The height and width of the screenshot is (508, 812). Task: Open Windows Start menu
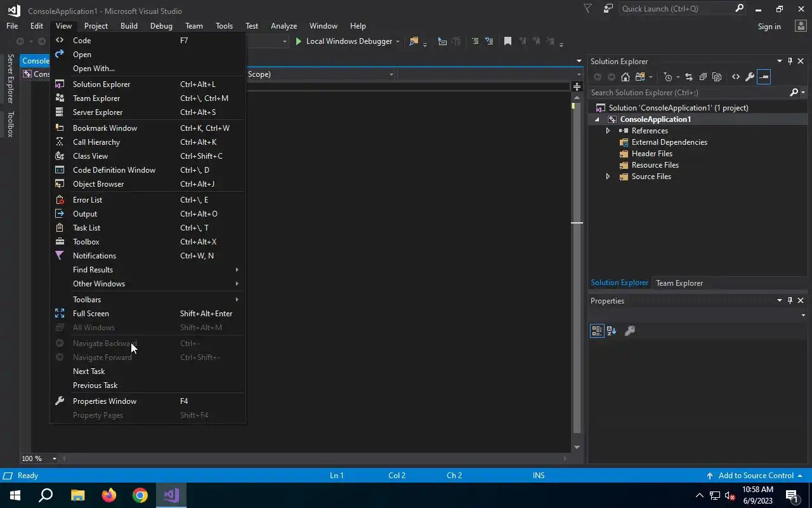(15, 495)
